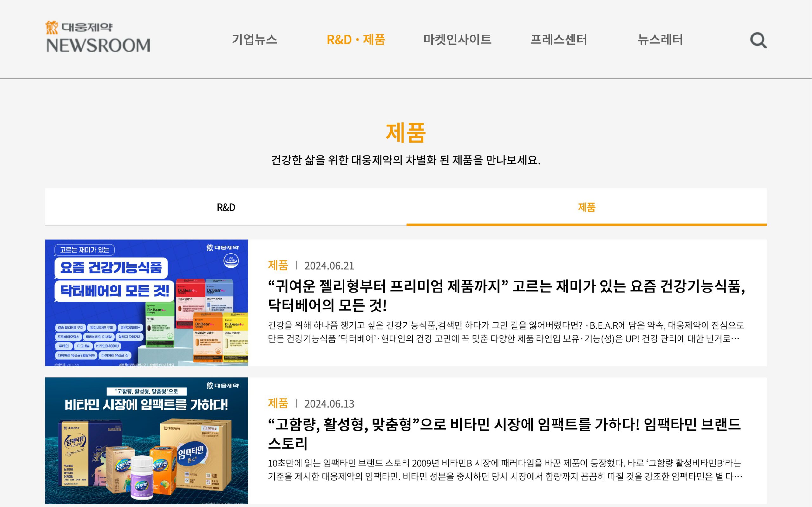
Task: Open the 닥터베어 건강기능식품 article title
Action: pyautogui.click(x=506, y=295)
